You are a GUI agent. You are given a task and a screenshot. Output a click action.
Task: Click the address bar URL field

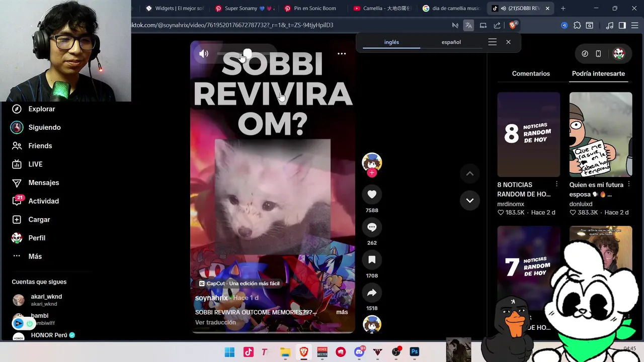(x=289, y=25)
